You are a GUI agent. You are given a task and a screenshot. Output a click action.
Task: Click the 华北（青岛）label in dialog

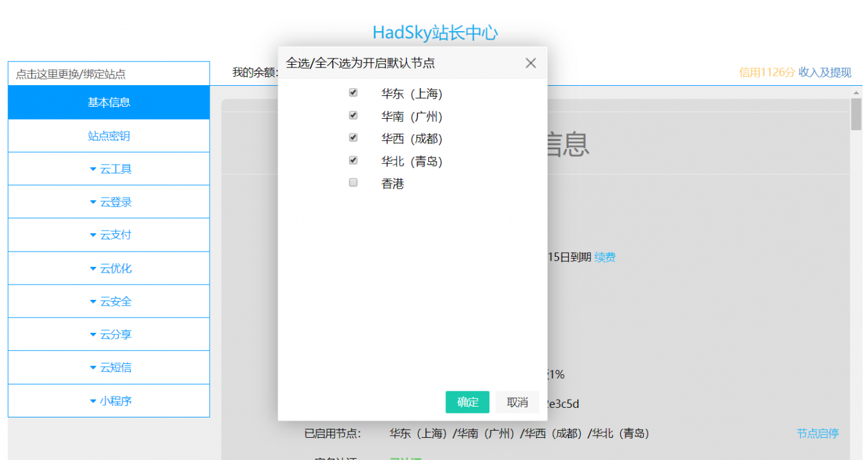(412, 161)
